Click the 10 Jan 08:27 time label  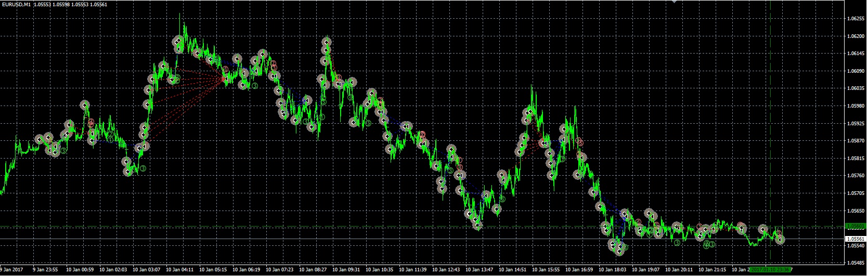(313, 270)
